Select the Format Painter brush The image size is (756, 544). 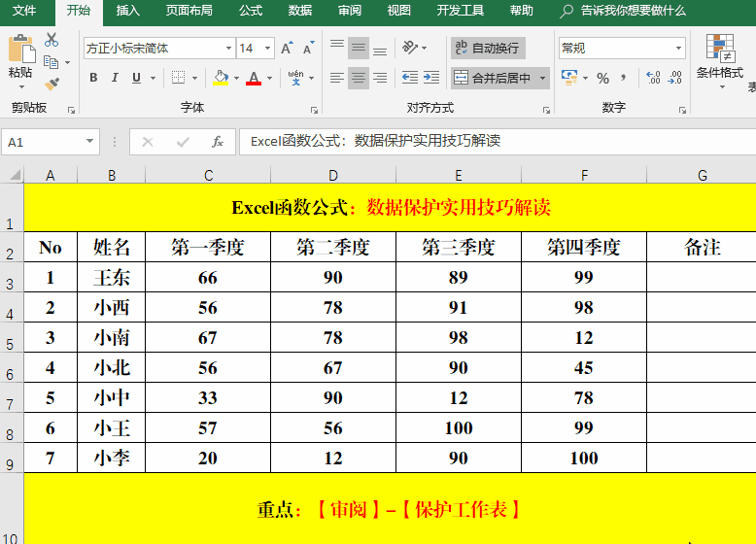point(52,84)
